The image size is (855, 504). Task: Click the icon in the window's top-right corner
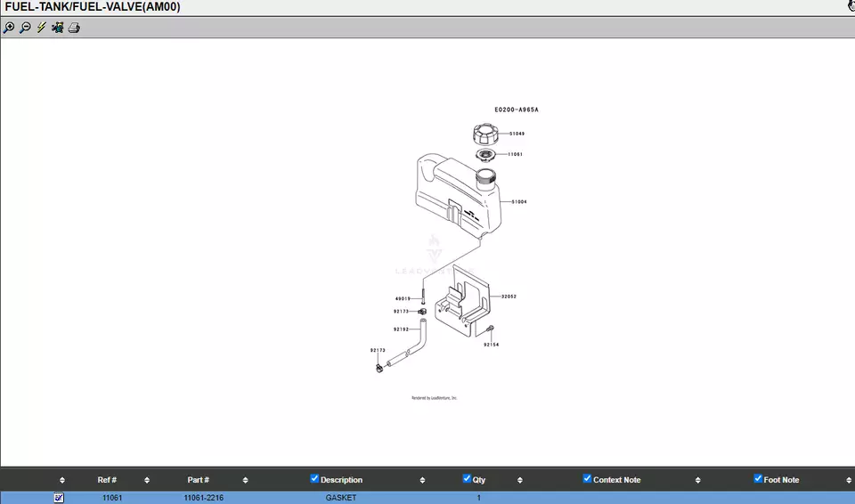point(851,5)
